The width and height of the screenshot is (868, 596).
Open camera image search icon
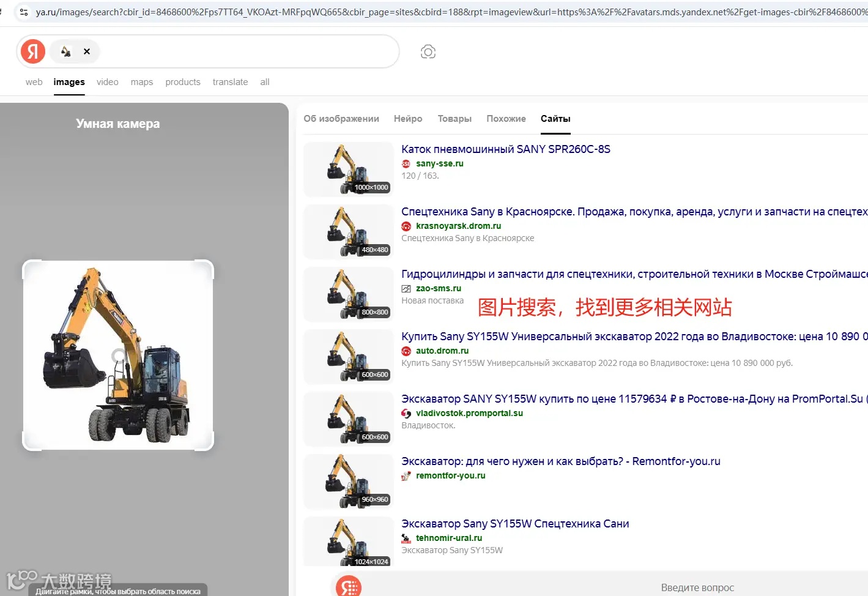[428, 52]
